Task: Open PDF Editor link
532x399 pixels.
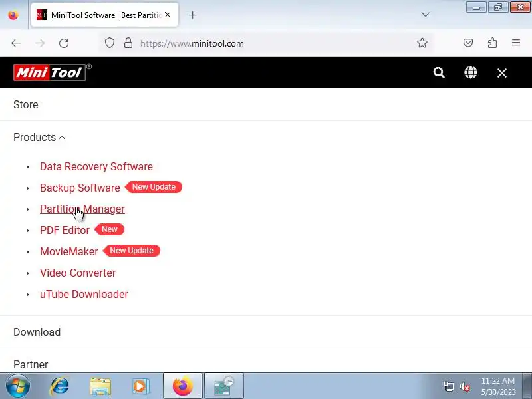Action: pyautogui.click(x=65, y=230)
